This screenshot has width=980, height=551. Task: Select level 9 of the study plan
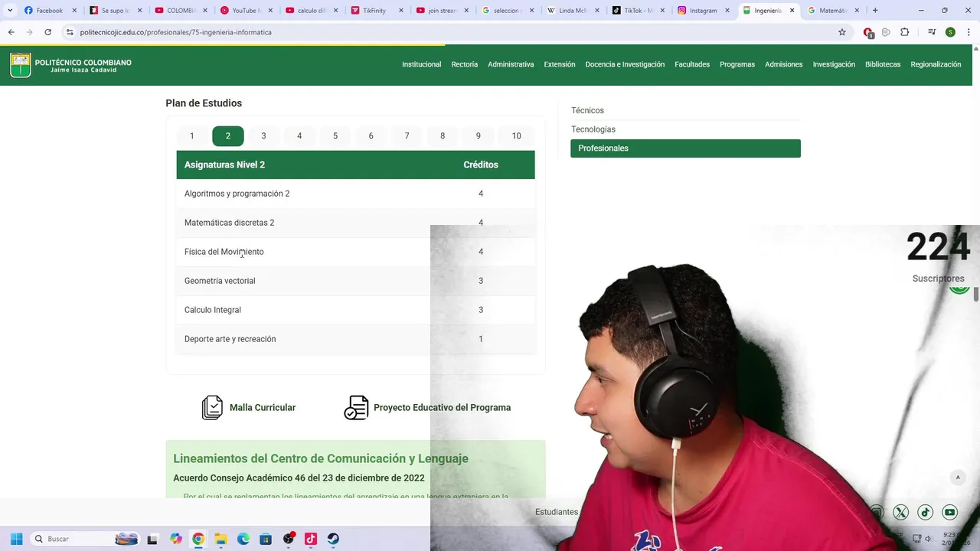[x=479, y=136]
